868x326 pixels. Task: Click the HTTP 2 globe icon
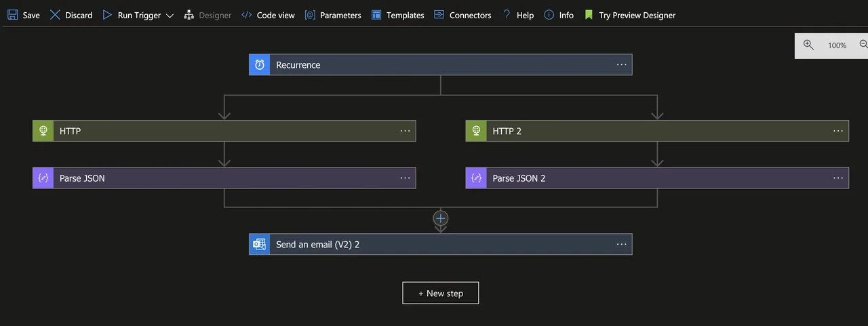476,131
